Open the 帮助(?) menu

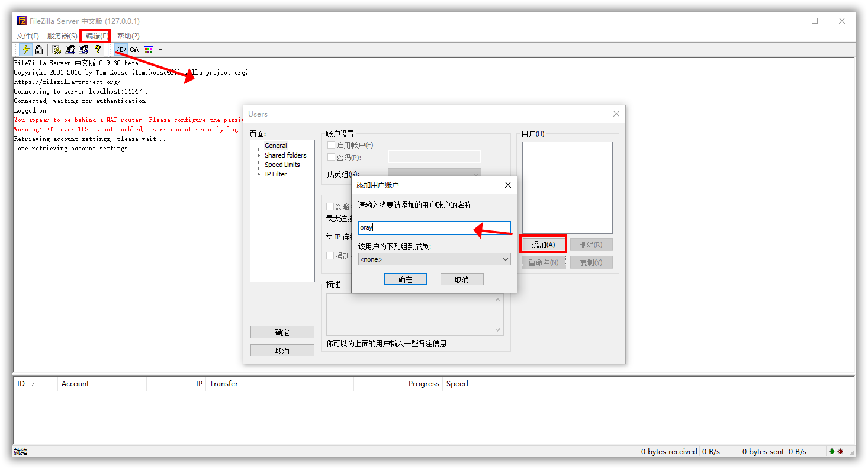click(x=128, y=36)
